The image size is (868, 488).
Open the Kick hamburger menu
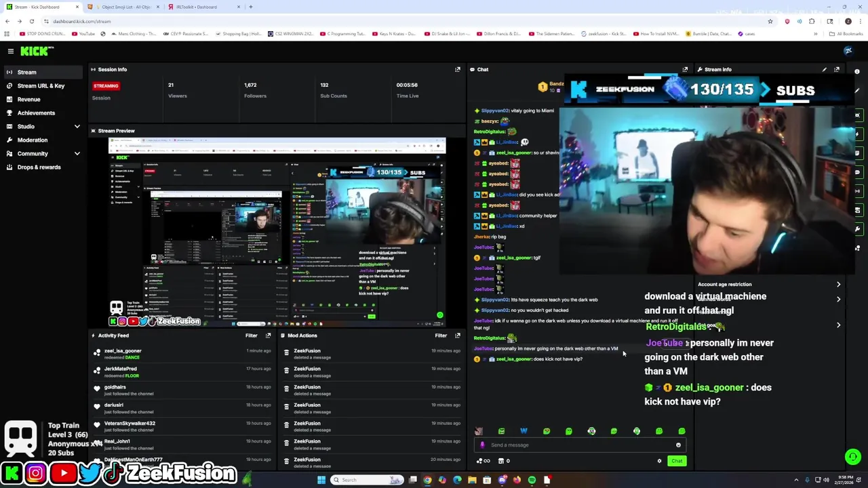[11, 51]
